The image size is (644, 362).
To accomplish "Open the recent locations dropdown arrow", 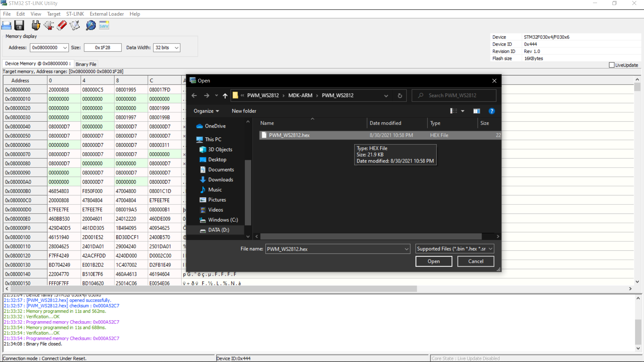I will [216, 96].
